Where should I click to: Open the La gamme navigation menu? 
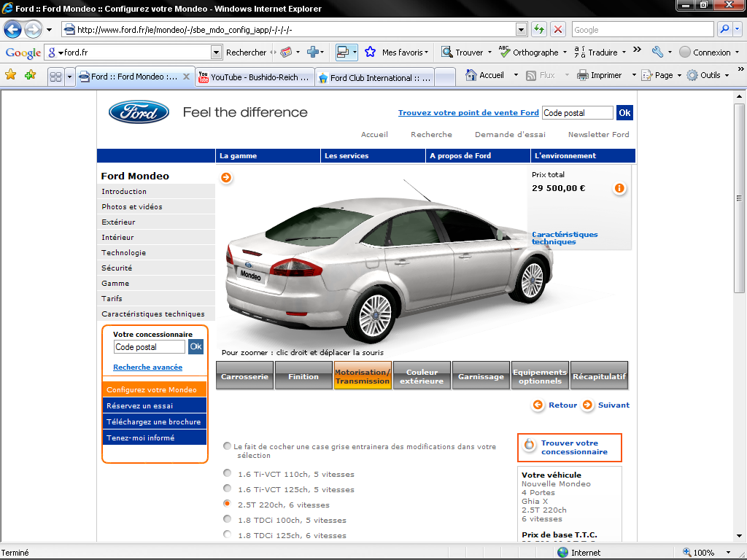(x=268, y=156)
